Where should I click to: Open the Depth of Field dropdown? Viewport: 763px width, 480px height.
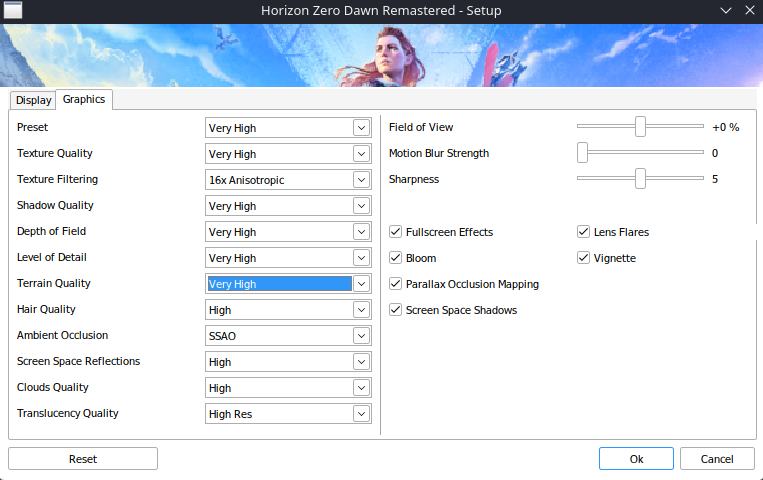click(288, 232)
